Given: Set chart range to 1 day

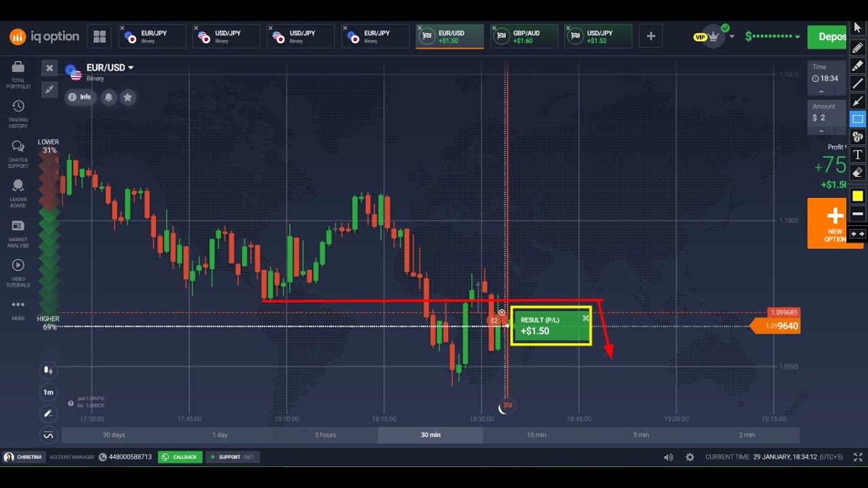Looking at the screenshot, I should (x=220, y=435).
